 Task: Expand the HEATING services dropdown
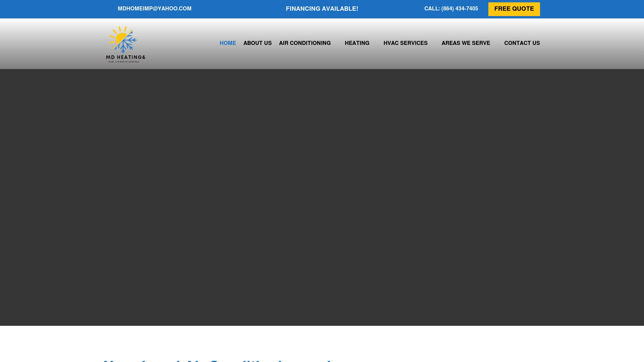[x=357, y=43]
